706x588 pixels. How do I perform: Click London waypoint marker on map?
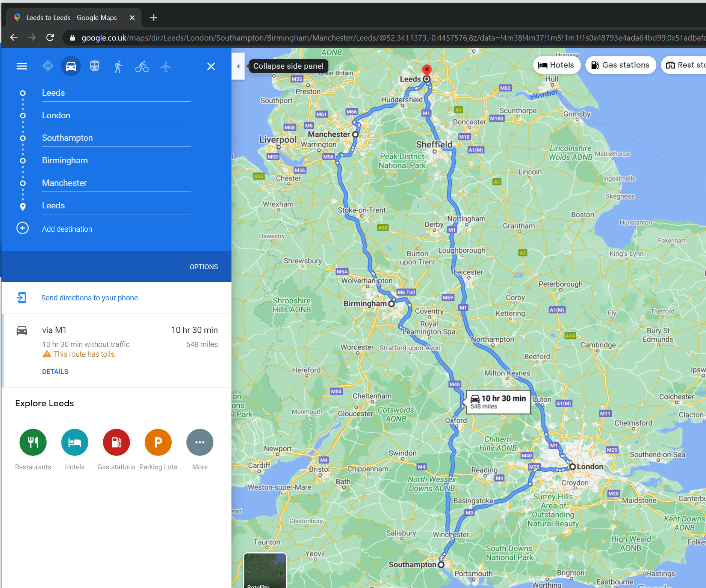(572, 467)
